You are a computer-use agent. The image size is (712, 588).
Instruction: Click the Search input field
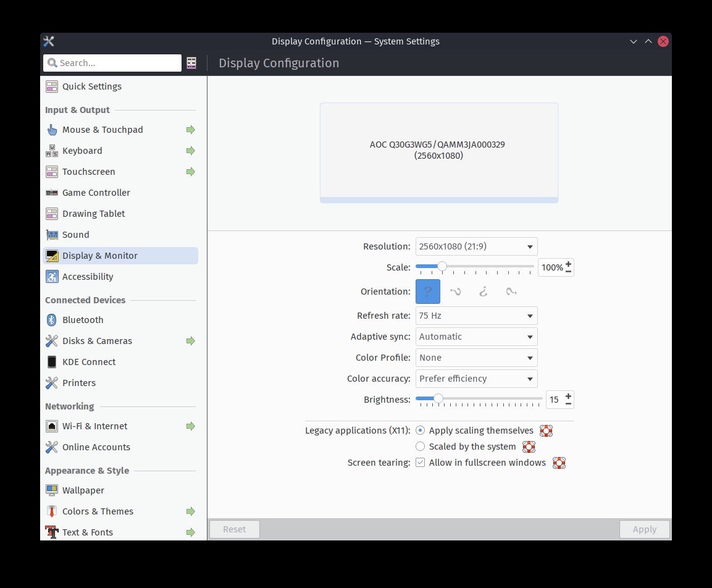112,63
